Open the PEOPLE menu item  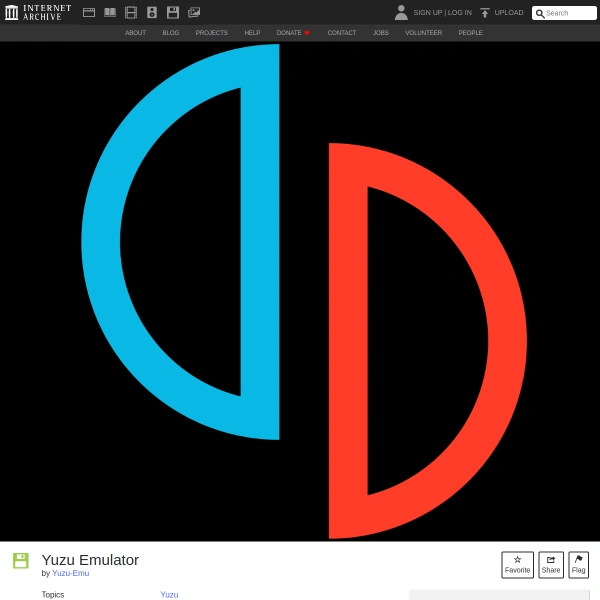470,33
